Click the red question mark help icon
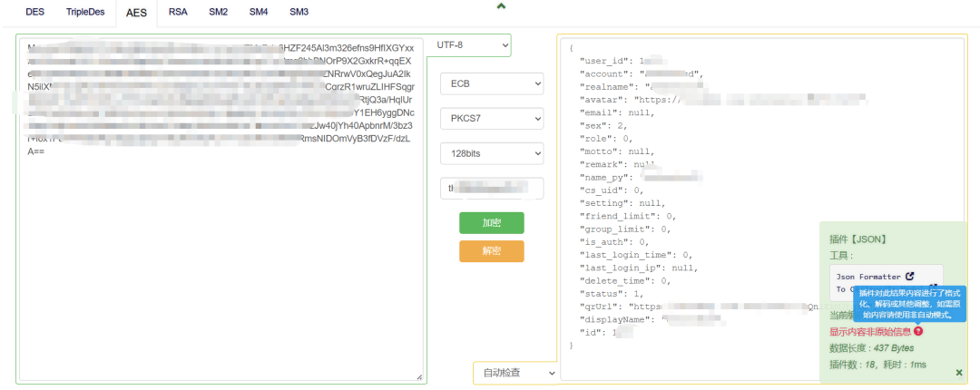Viewport: 980px width, 390px height. (917, 331)
